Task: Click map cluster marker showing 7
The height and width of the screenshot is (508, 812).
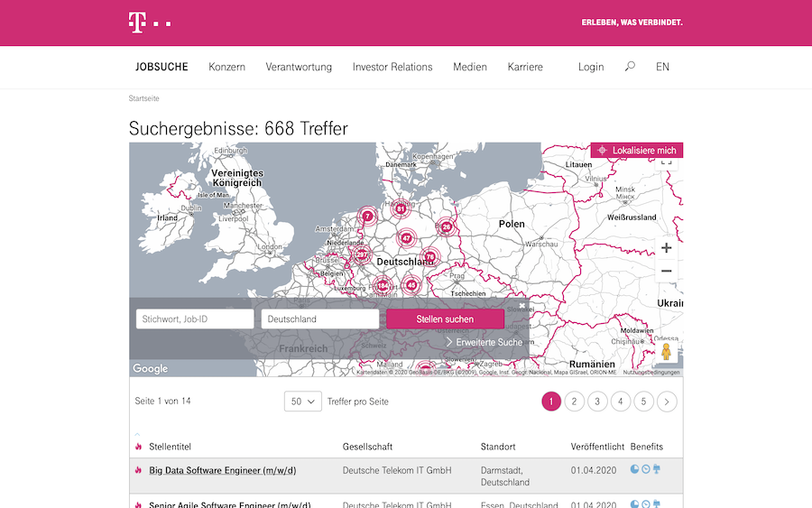Action: [x=367, y=216]
